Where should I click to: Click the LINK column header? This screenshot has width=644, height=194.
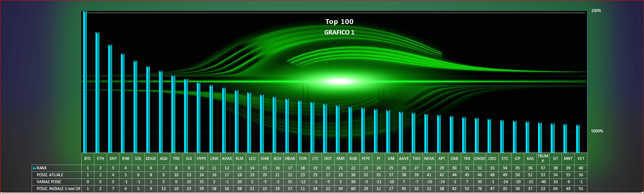click(214, 159)
